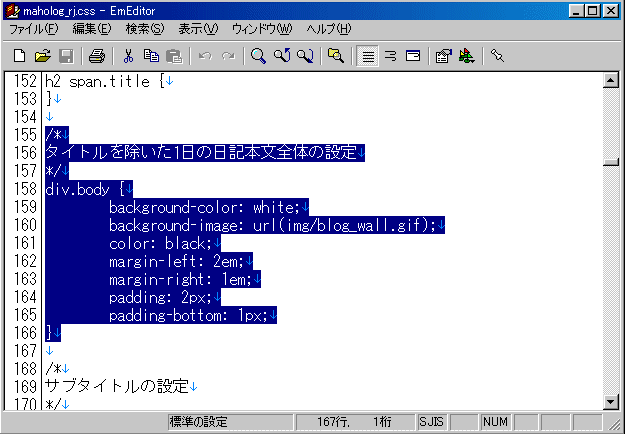Open the 編集(E) menu
Image resolution: width=625 pixels, height=434 pixels.
92,29
